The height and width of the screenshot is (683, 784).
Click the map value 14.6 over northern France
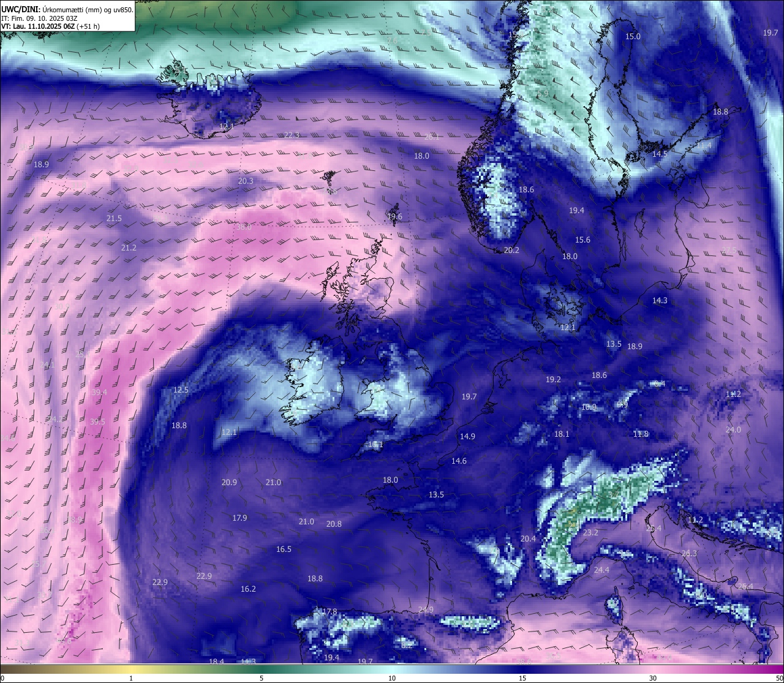pyautogui.click(x=459, y=461)
